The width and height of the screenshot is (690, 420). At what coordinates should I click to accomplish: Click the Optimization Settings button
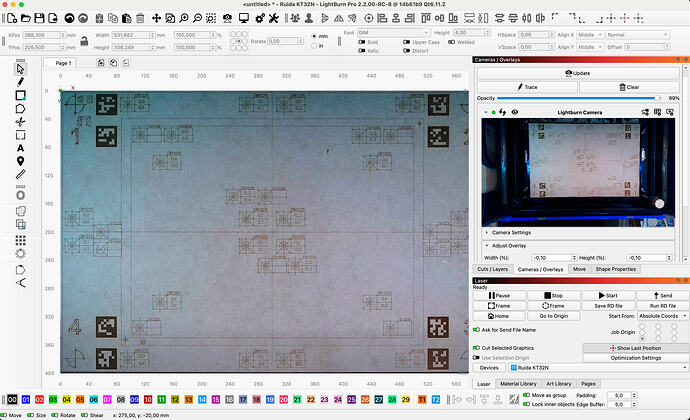(x=635, y=358)
